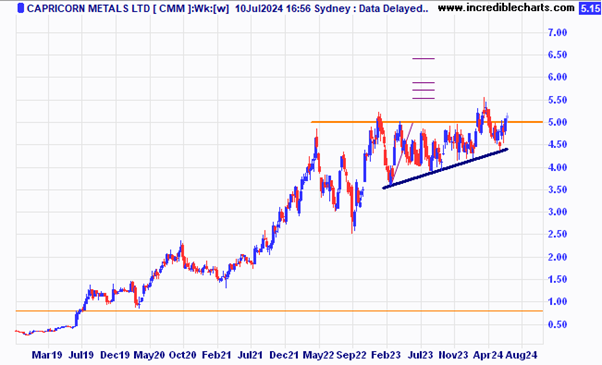Click the 10Jul2024 16:56 Sydney timestamp

coord(292,8)
